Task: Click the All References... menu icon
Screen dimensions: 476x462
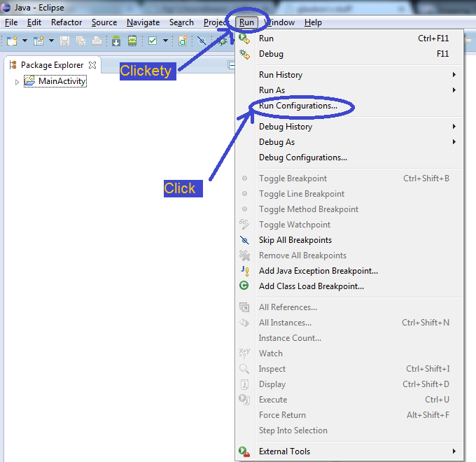Action: pyautogui.click(x=244, y=307)
